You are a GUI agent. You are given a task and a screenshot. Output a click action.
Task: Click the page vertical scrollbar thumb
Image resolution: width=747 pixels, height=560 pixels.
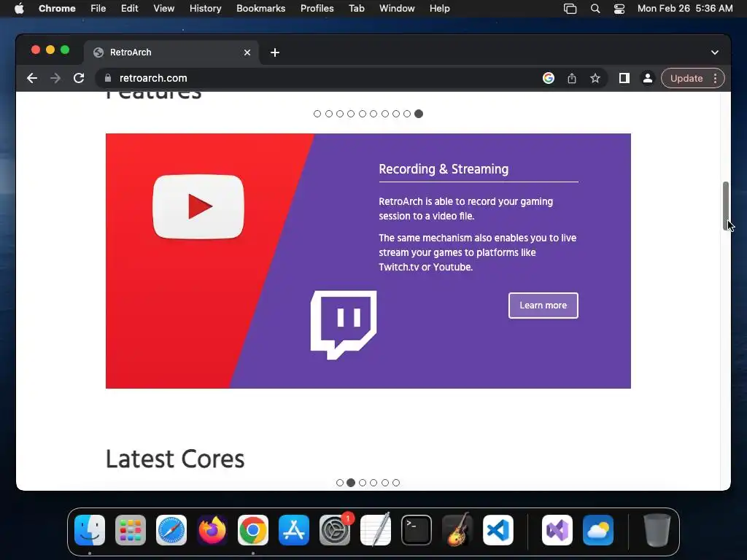726,206
